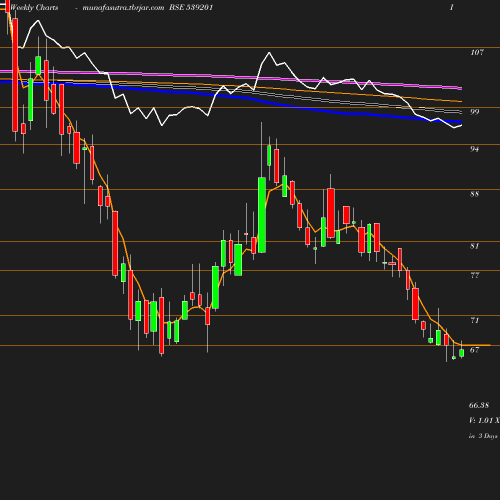
Task: Click the munafasutra.tbrjar.com watermark text
Action: click(x=123, y=8)
